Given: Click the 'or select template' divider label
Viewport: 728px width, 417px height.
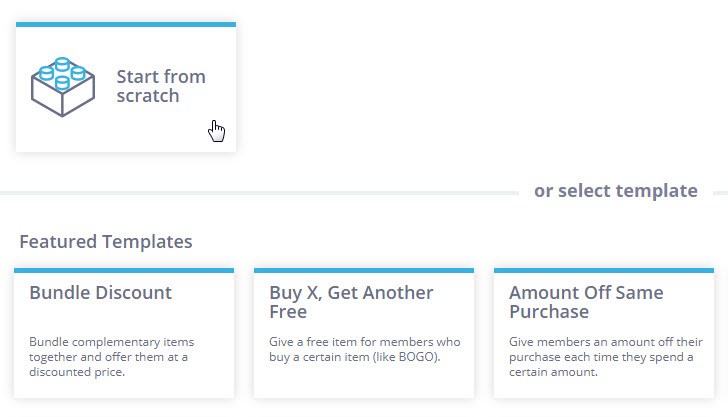Looking at the screenshot, I should (616, 191).
